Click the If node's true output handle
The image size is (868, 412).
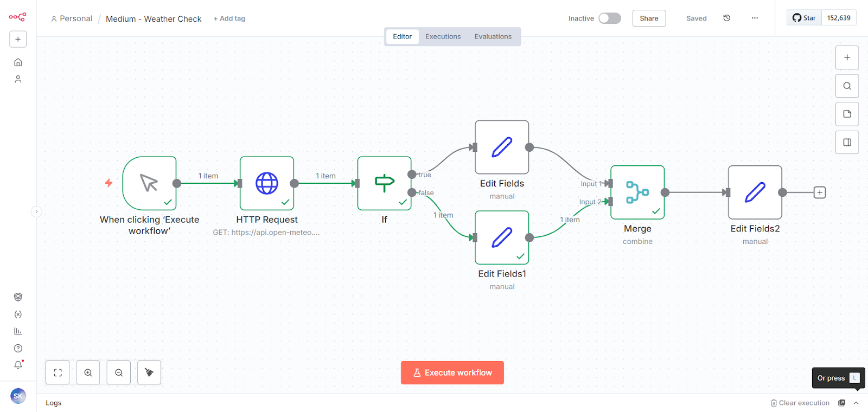point(412,175)
